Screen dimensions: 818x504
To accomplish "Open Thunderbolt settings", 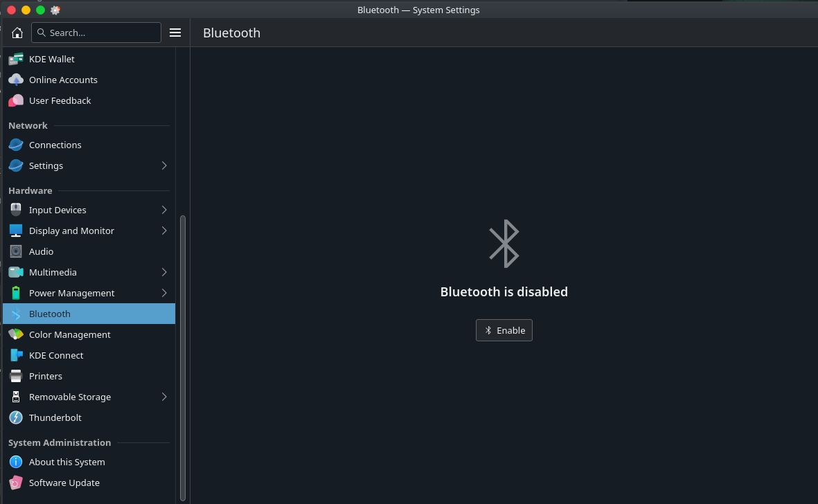I will [89, 418].
